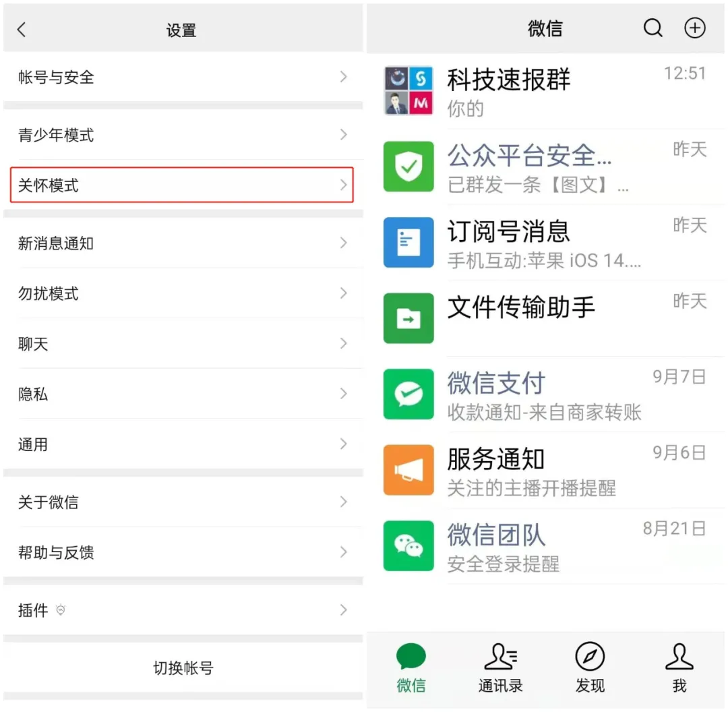Open 微信团队 chat conversation

point(546,546)
